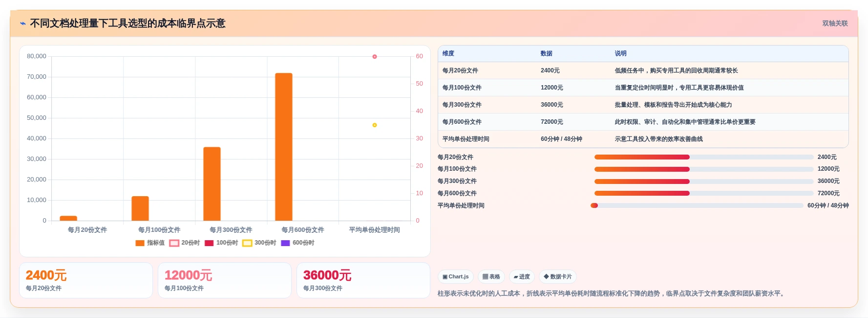Open the 36000元 summary card

point(363,280)
